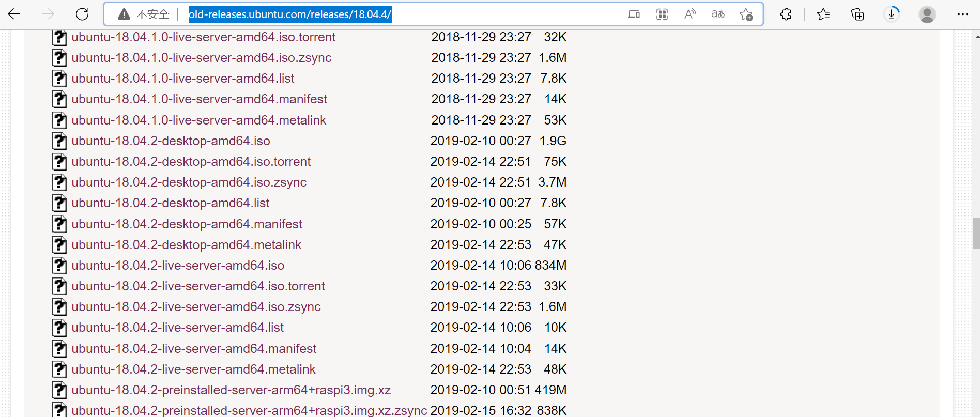The width and height of the screenshot is (980, 417).
Task: Open ubuntu-18.04.1.0-live-server-amd64.metalink link
Action: [x=199, y=120]
